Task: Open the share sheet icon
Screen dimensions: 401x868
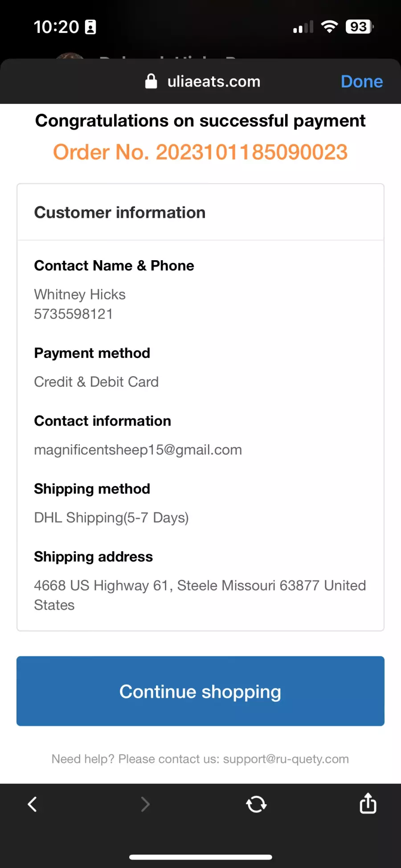Action: (368, 803)
